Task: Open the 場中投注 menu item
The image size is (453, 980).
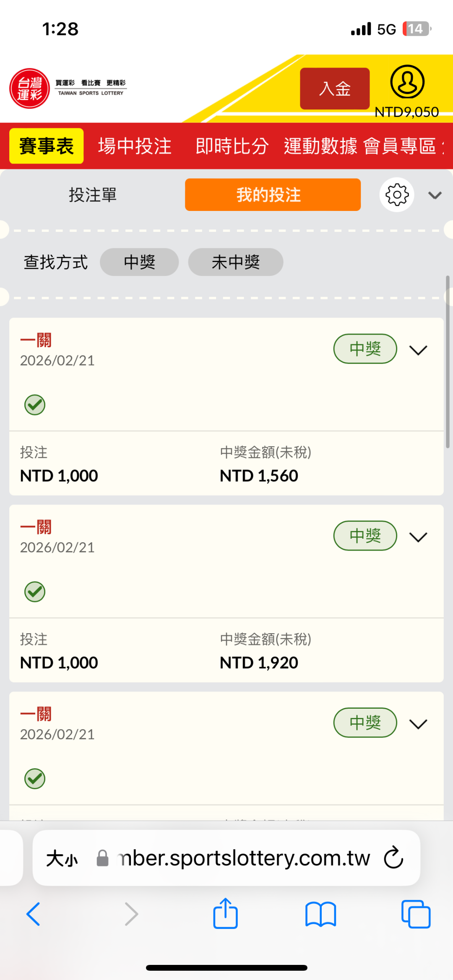Action: pos(135,146)
